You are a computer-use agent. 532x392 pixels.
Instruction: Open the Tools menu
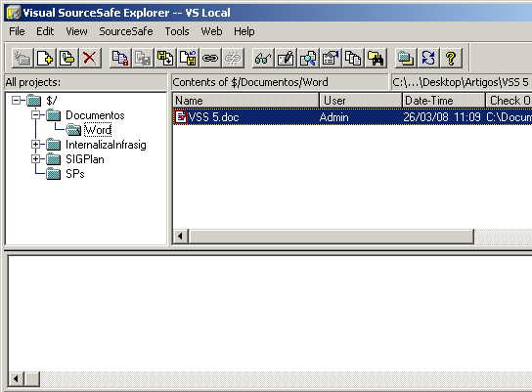(177, 31)
